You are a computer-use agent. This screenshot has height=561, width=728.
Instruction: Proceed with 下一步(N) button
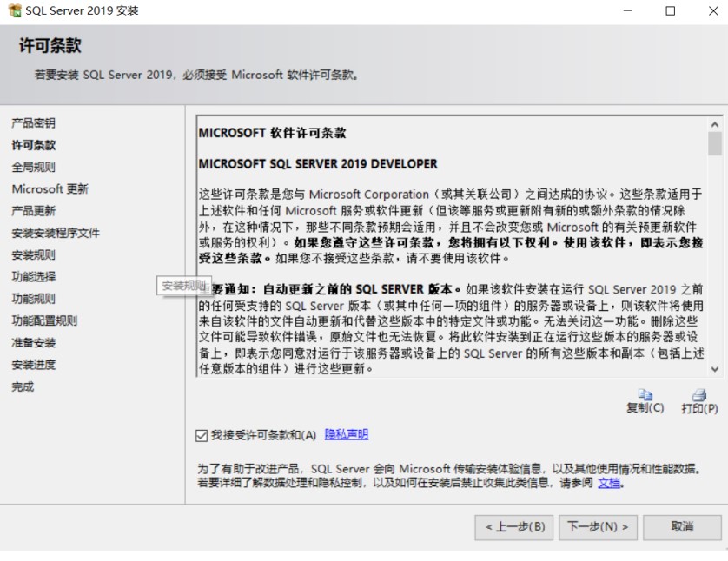(598, 527)
